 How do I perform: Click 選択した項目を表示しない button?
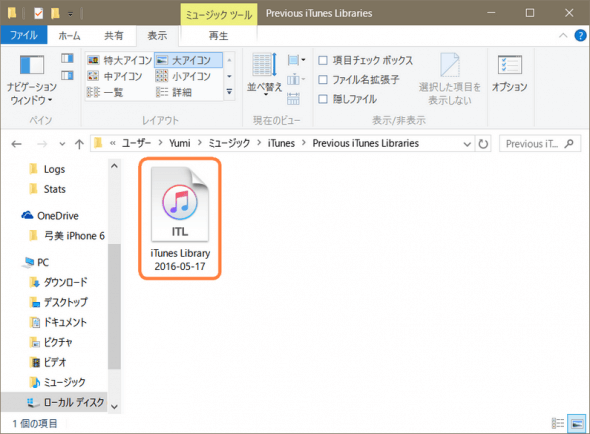(450, 79)
